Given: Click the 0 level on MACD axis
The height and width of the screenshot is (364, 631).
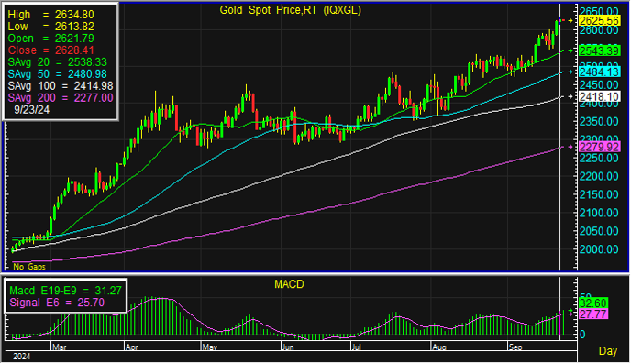Looking at the screenshot, I should [x=582, y=335].
